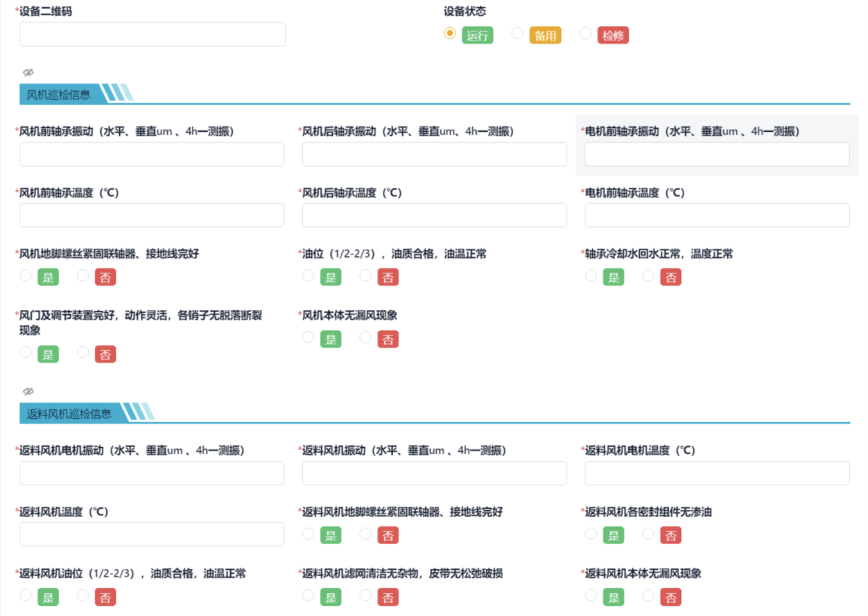Select 是 for 风机本体无漏风现象 (non-返料) item

(x=308, y=337)
